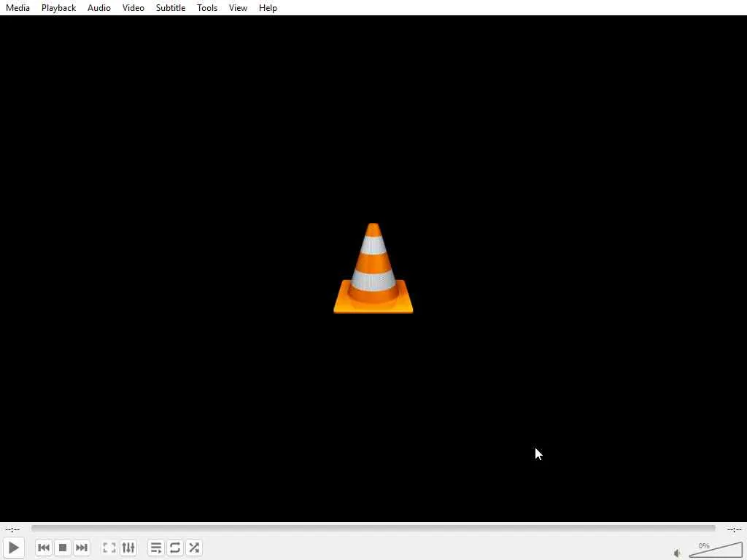Open the Subtitle menu
Screen dimensions: 747x560
coord(171,7)
